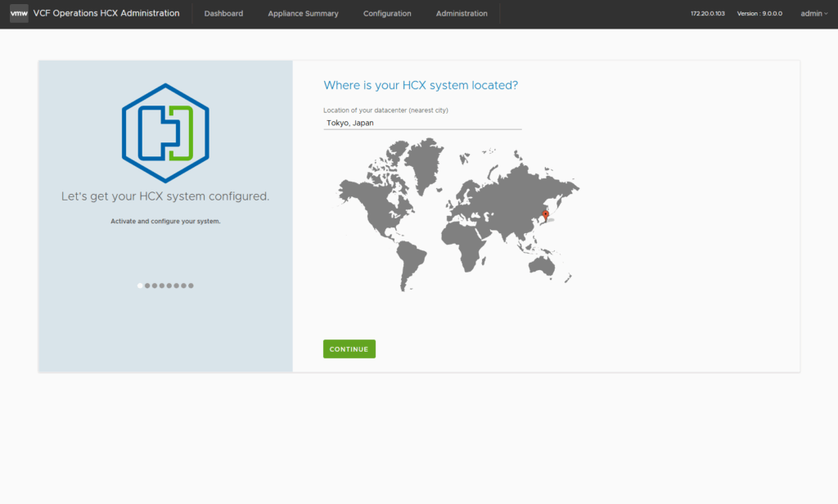The height and width of the screenshot is (504, 838).
Task: Go to the Configuration tab
Action: (387, 14)
